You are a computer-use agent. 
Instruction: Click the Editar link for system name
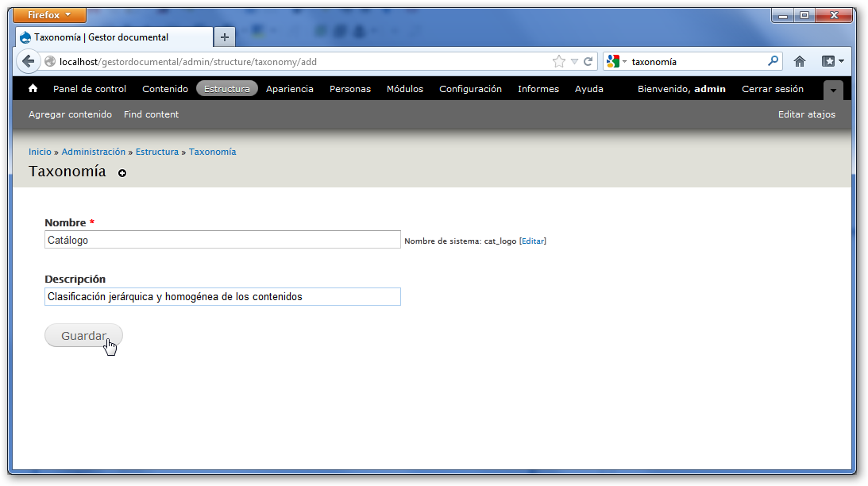[533, 241]
